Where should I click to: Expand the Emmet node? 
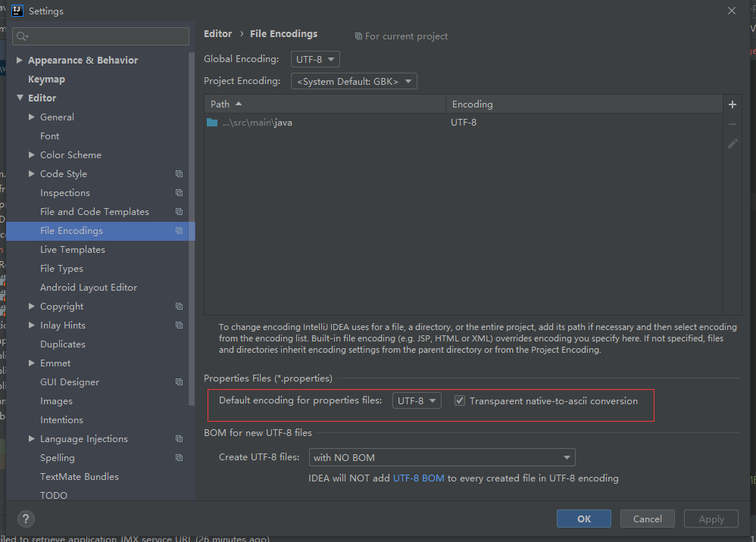coord(31,363)
